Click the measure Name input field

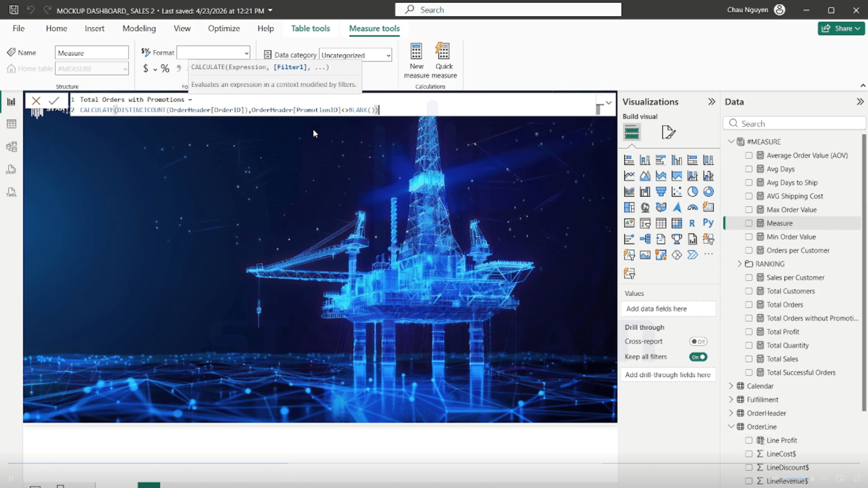[x=92, y=53]
